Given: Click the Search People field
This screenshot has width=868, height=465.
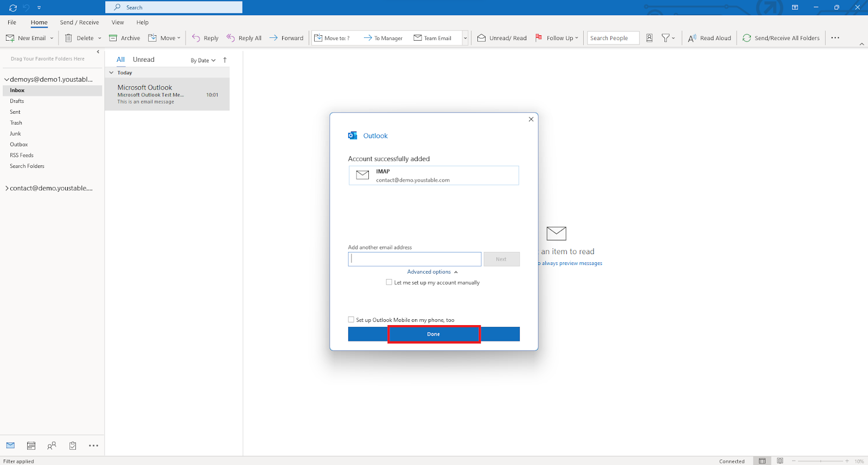Looking at the screenshot, I should [x=613, y=38].
